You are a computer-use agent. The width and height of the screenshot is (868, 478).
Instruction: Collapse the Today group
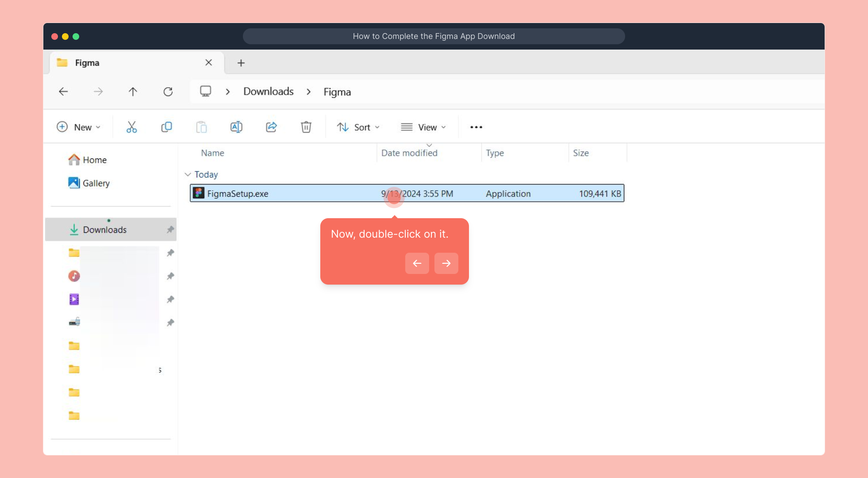click(188, 174)
